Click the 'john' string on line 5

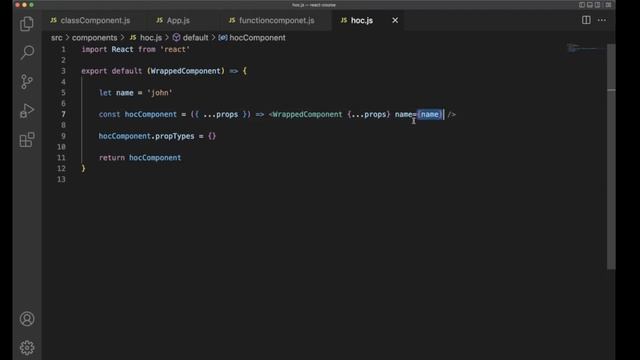tap(160, 93)
